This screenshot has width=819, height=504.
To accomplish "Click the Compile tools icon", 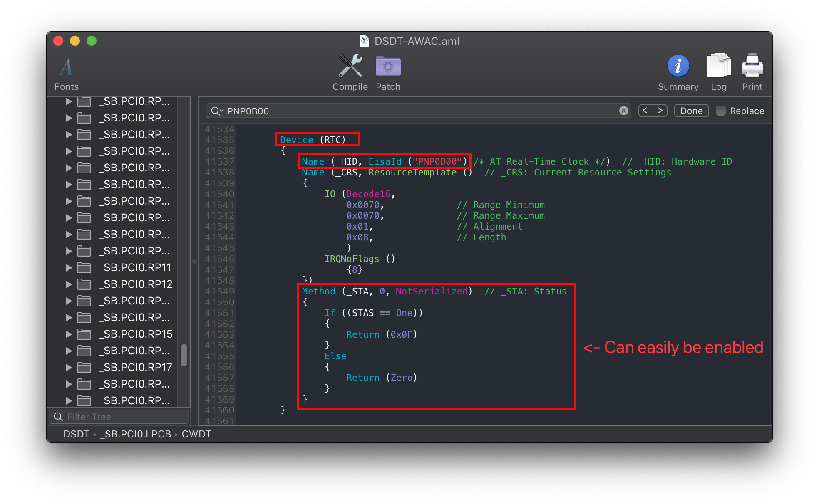I will click(x=350, y=66).
